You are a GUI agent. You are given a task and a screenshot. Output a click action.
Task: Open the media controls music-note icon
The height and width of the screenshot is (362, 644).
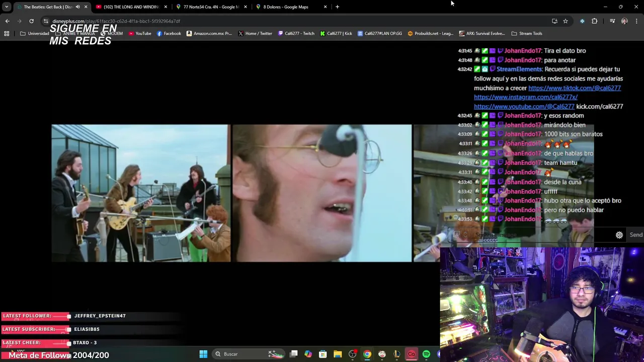(612, 21)
